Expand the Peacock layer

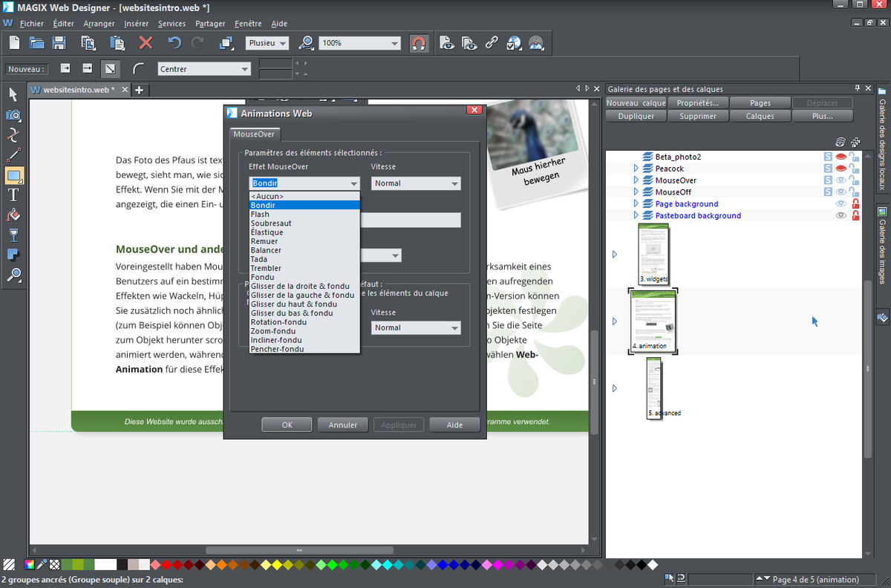click(x=636, y=169)
